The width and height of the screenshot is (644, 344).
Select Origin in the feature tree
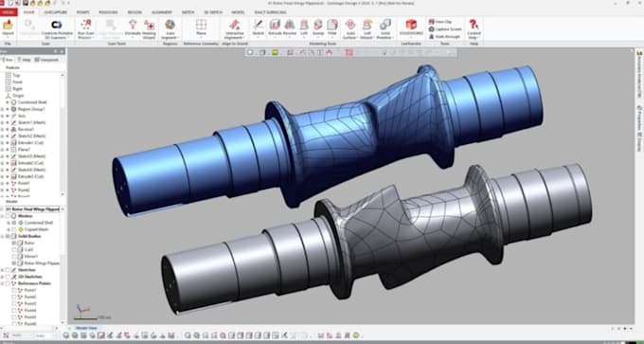point(19,96)
